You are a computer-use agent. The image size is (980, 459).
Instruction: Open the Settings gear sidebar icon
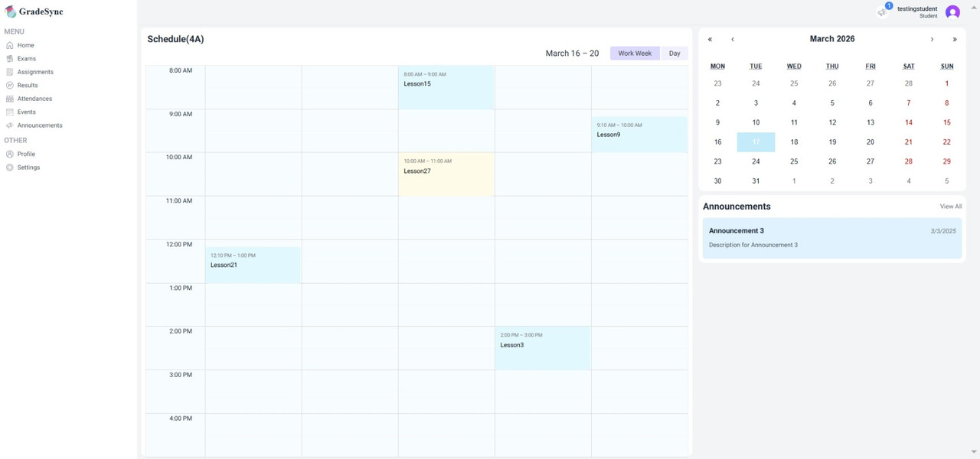(9, 168)
